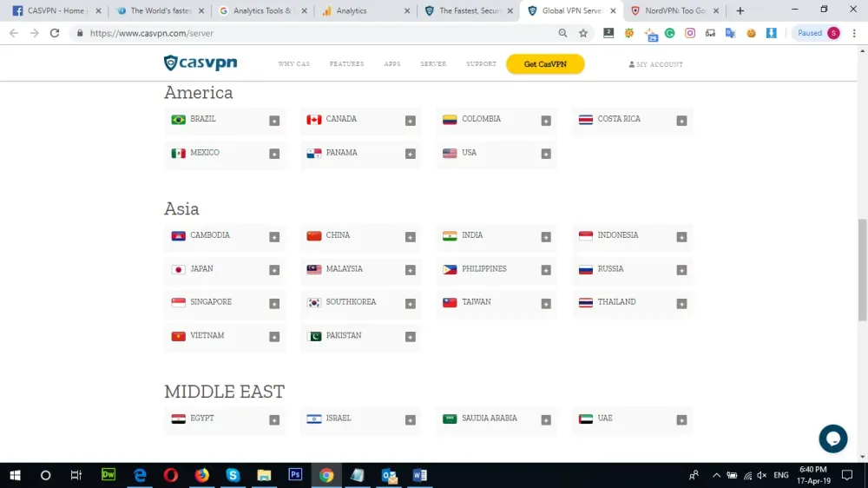Expand the Russia server entry
The image size is (868, 488).
[x=681, y=270]
